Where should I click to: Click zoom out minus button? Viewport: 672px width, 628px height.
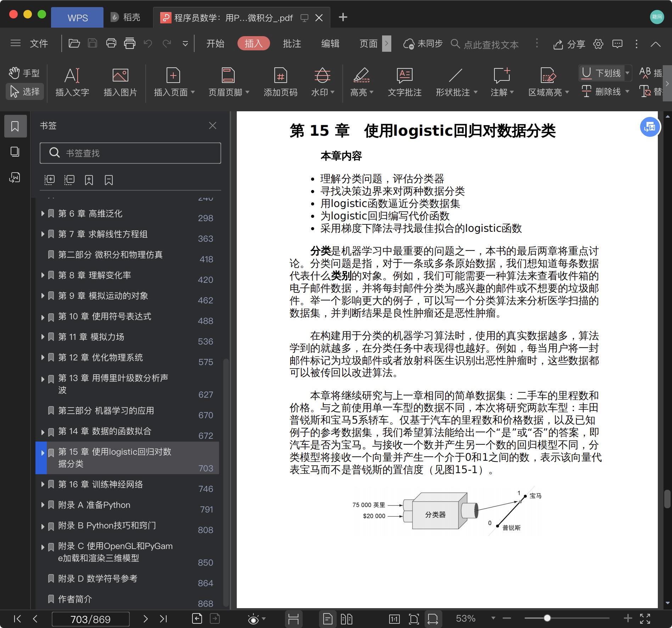pos(507,618)
